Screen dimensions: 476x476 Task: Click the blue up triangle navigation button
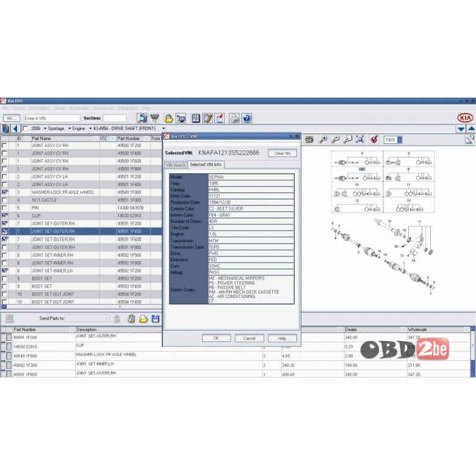click(x=471, y=129)
